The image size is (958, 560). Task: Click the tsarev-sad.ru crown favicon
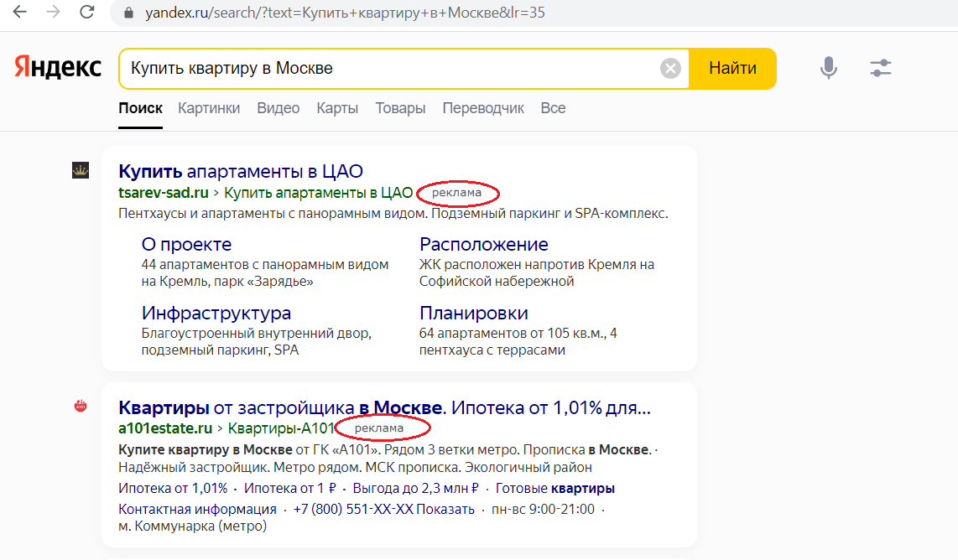[x=81, y=170]
